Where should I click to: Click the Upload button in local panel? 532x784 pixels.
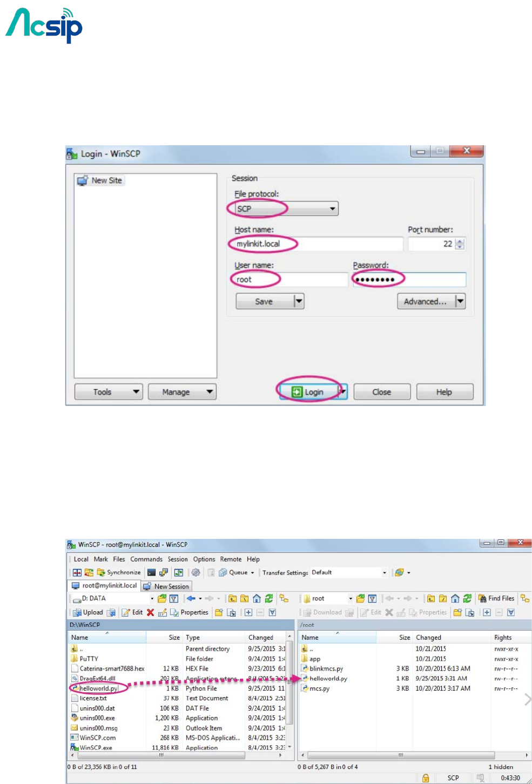[x=88, y=612]
